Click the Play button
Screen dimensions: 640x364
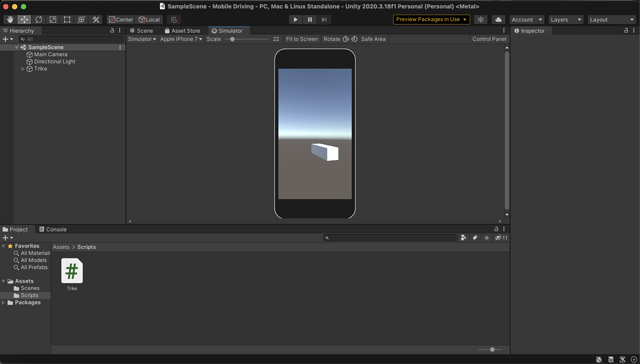point(296,20)
